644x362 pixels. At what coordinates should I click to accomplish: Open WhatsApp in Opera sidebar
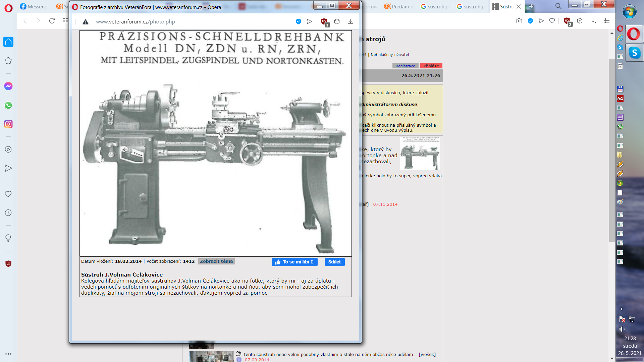pyautogui.click(x=8, y=105)
